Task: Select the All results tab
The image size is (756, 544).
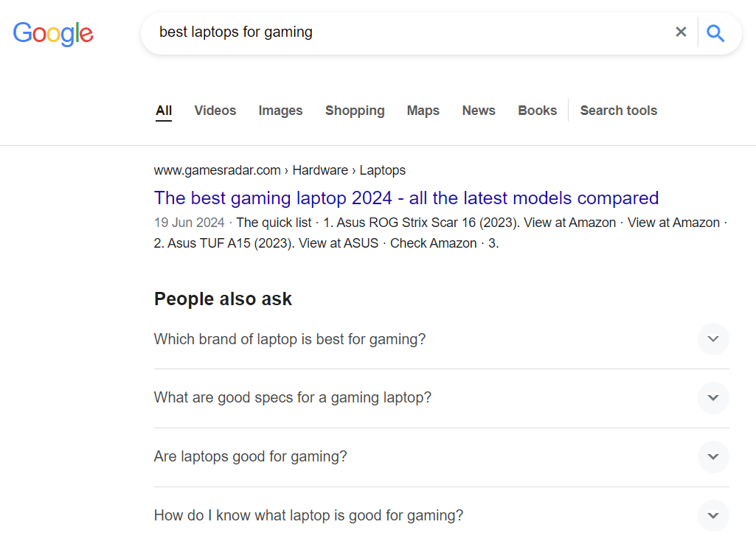Action: click(x=164, y=111)
